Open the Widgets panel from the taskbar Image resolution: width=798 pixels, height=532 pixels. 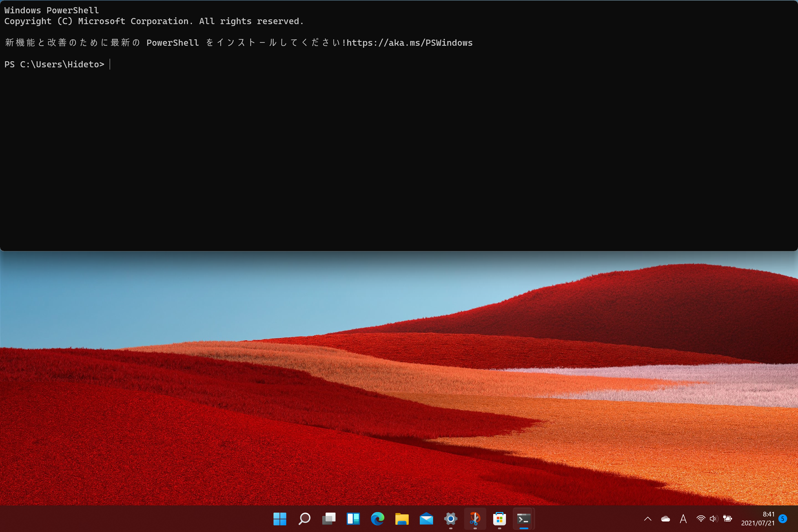click(353, 519)
